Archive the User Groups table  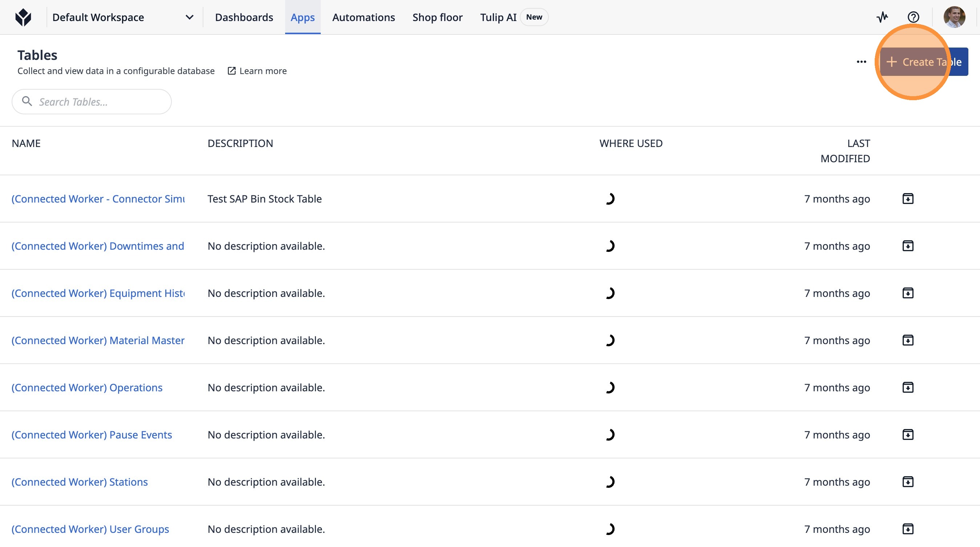tap(908, 529)
